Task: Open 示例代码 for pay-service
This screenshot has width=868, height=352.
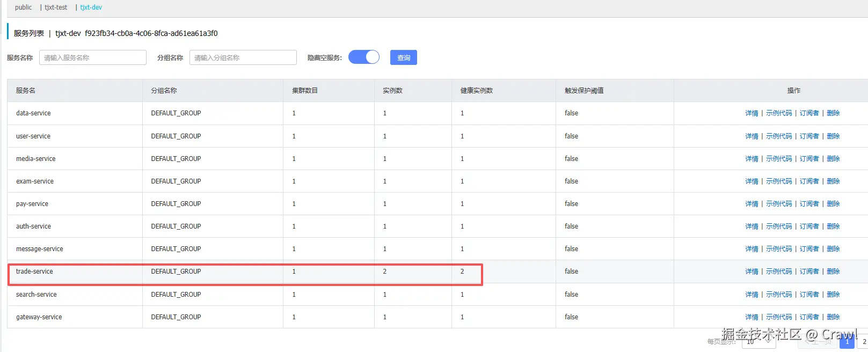Action: (x=779, y=204)
